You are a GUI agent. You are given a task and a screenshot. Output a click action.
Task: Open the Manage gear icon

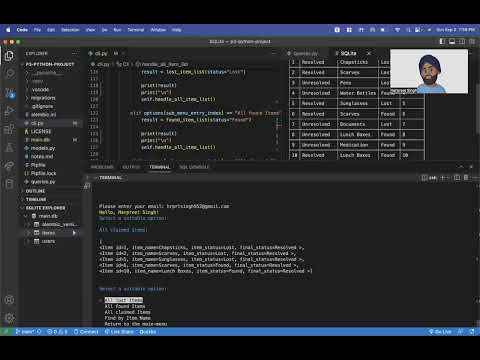[x=9, y=318]
